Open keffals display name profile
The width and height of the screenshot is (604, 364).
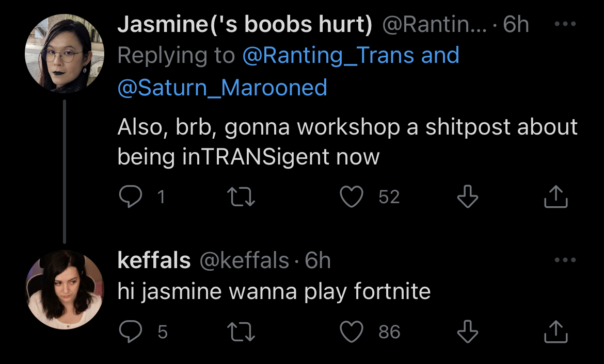[x=154, y=260]
